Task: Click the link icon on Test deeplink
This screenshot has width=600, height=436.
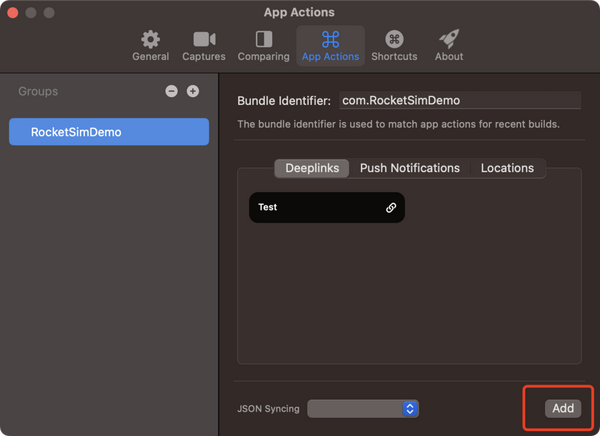Action: (x=391, y=208)
